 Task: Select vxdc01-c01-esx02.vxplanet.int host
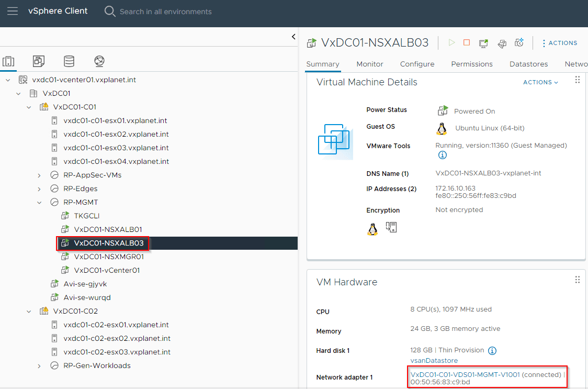[116, 134]
